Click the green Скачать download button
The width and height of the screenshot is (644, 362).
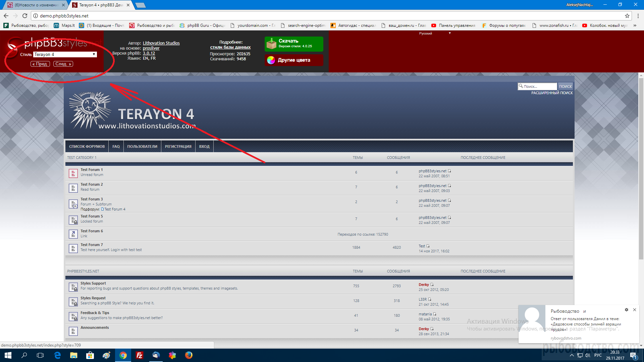tap(294, 44)
